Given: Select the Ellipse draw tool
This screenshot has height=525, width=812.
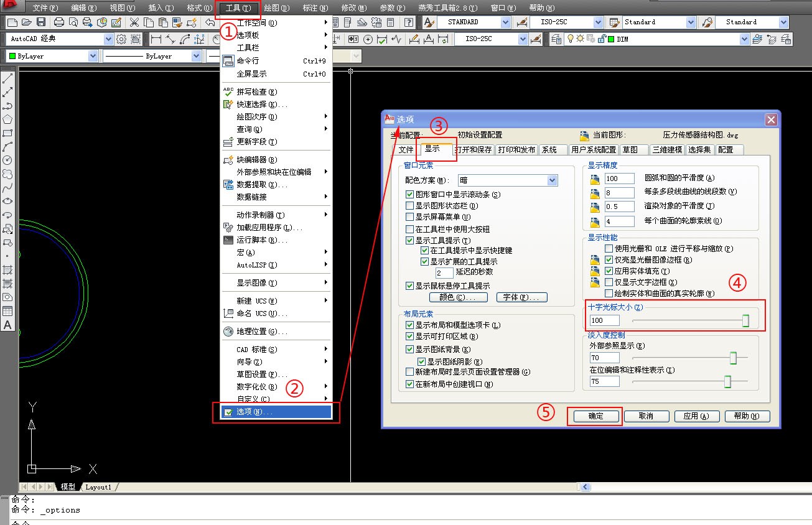Looking at the screenshot, I should [8, 202].
